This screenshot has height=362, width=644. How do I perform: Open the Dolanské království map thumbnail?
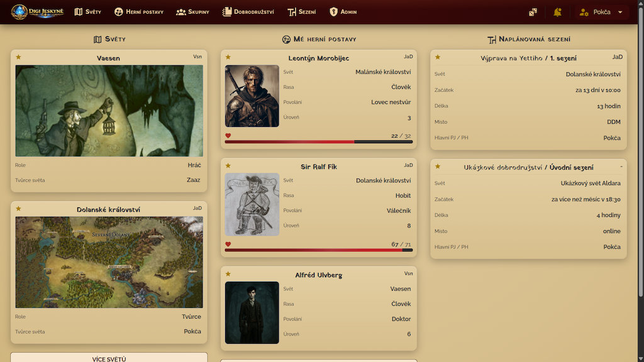109,262
